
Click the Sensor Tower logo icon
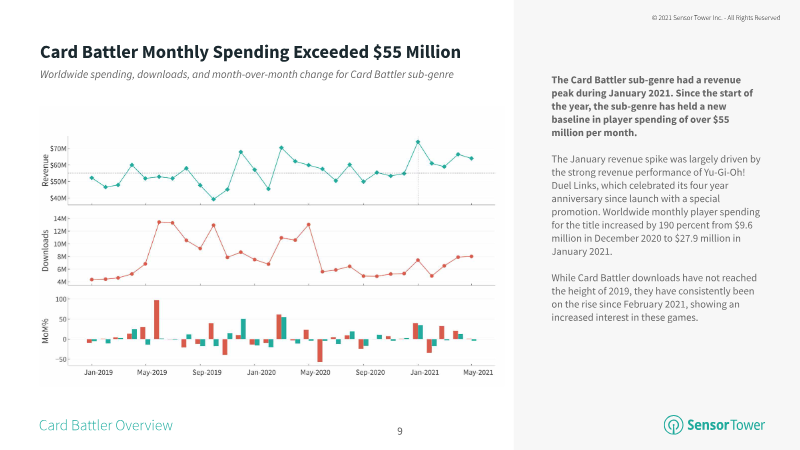pos(673,424)
